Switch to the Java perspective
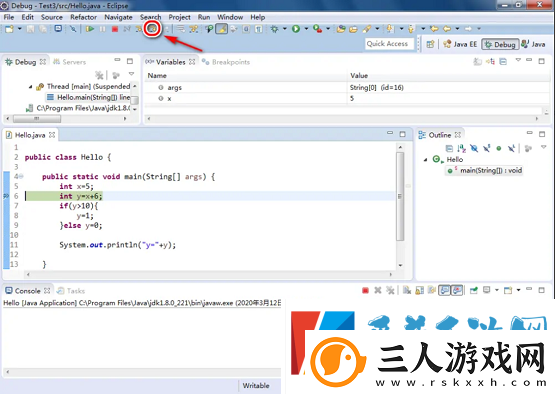Viewport: 555px width, 394px height. pos(533,44)
